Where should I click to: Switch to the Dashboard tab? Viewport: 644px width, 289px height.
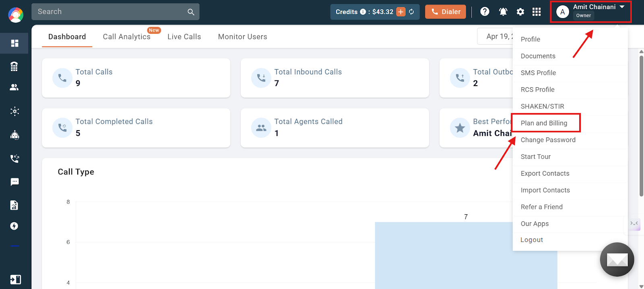pos(67,37)
